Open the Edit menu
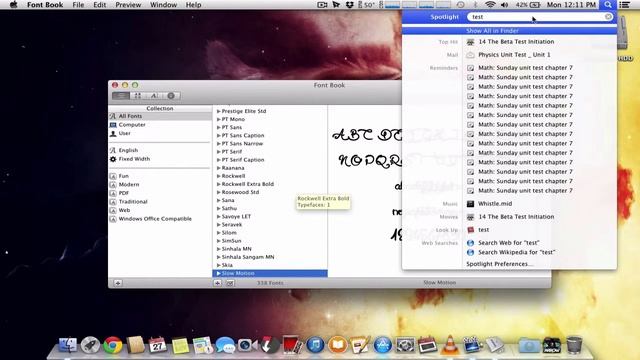The height and width of the screenshot is (360, 640). tap(99, 5)
